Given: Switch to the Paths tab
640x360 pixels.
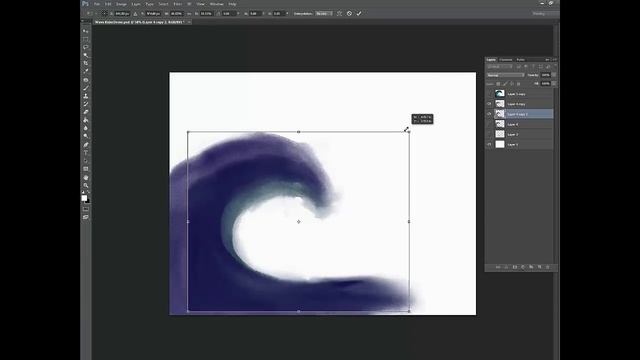Looking at the screenshot, I should [x=520, y=60].
